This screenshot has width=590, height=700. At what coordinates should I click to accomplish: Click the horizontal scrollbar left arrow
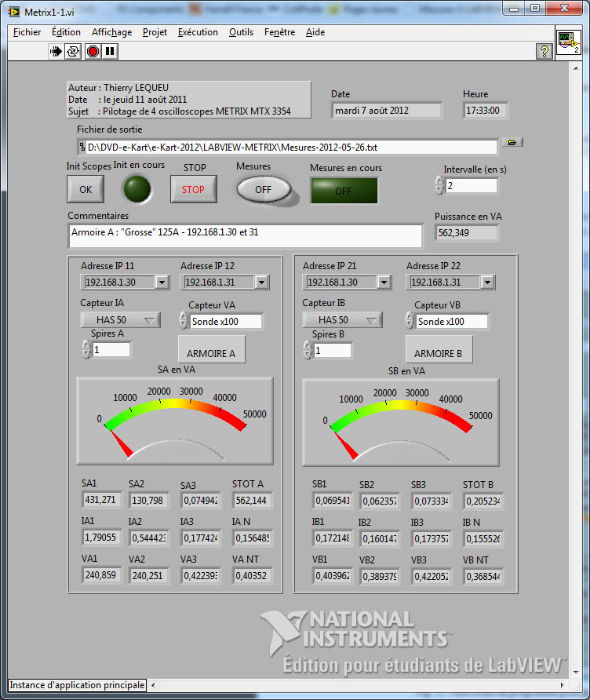click(154, 685)
